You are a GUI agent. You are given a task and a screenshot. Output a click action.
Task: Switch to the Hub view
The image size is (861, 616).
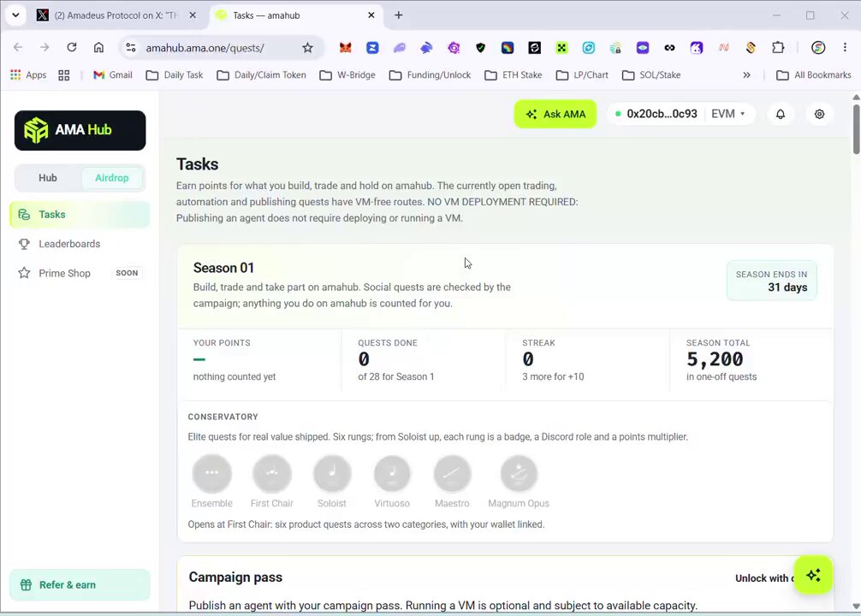click(x=48, y=178)
